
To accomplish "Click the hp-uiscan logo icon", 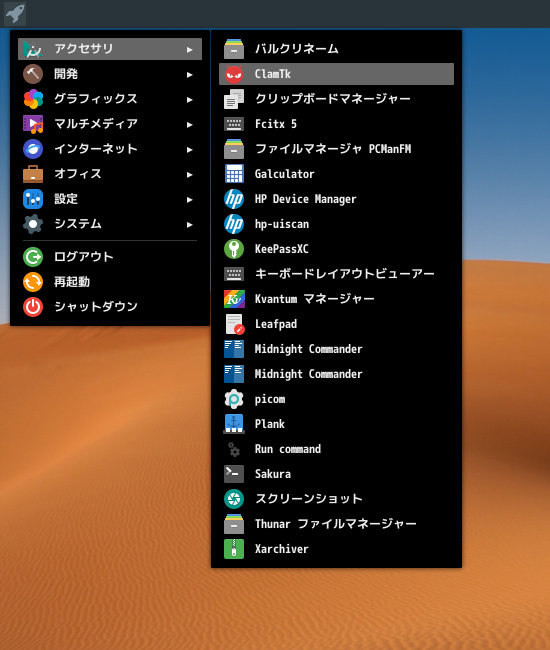I will click(x=234, y=224).
